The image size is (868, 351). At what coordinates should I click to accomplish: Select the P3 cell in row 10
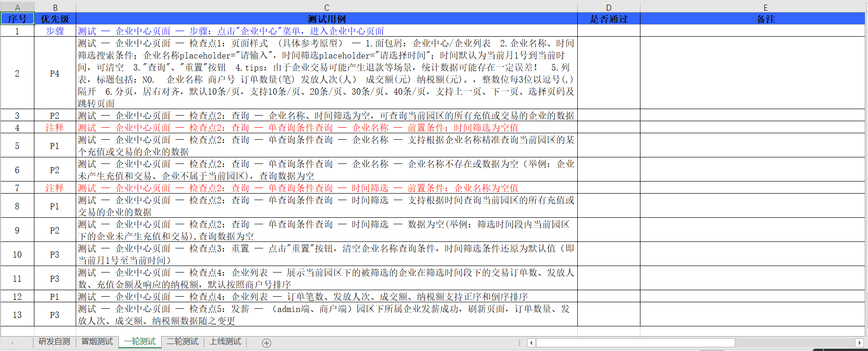(55, 254)
